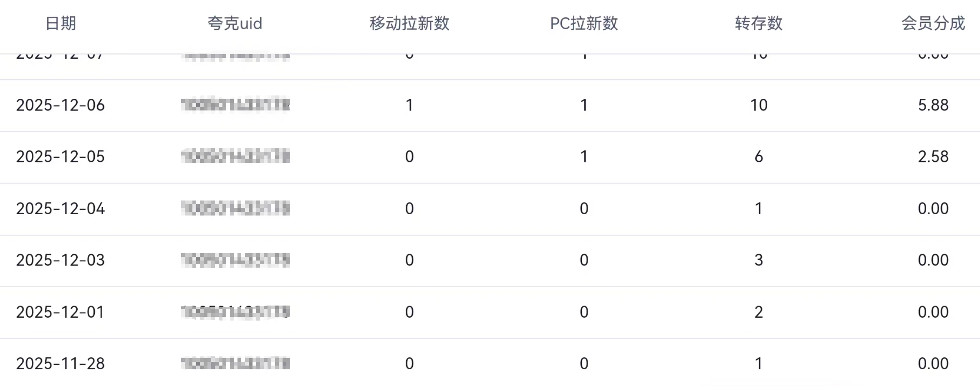The image size is (980, 386).
Task: Select the 2025-12-03 date cell
Action: 61,260
